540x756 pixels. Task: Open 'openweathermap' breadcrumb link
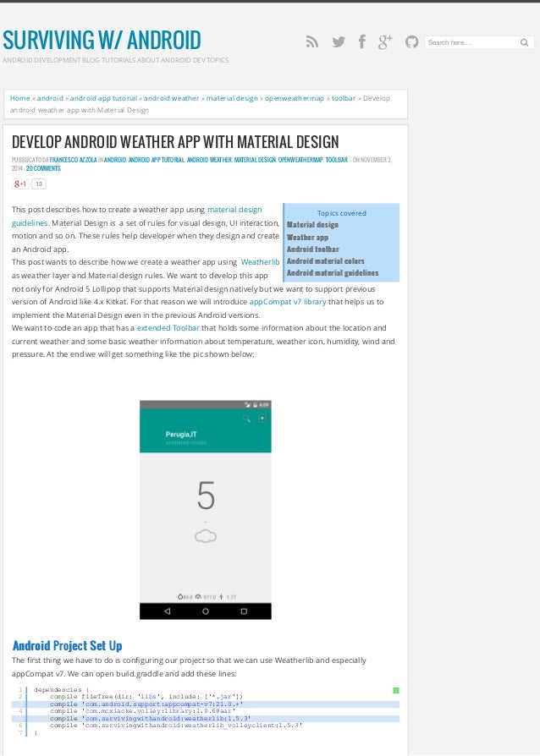295,98
